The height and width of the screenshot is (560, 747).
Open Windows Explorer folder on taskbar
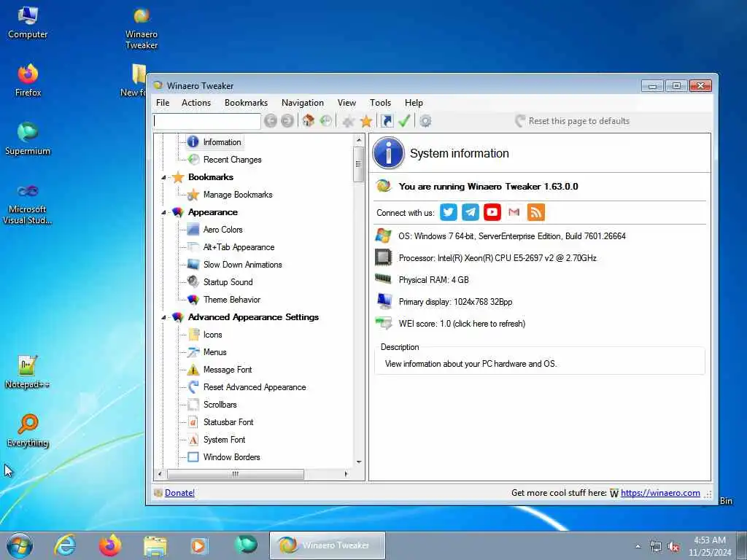[155, 545]
